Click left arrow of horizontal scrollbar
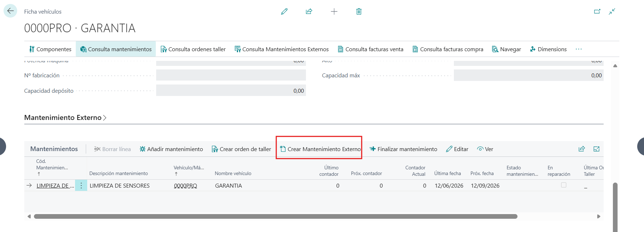Image resolution: width=644 pixels, height=232 pixels. point(29,216)
